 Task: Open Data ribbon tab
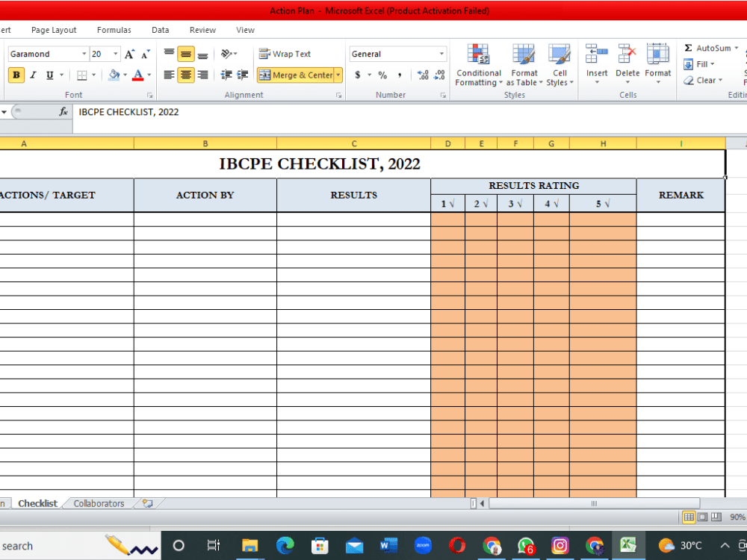click(161, 30)
